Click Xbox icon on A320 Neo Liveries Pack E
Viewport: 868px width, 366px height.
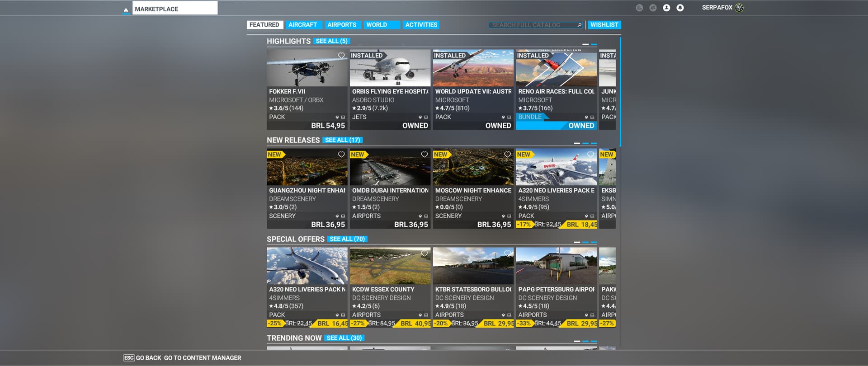(586, 216)
